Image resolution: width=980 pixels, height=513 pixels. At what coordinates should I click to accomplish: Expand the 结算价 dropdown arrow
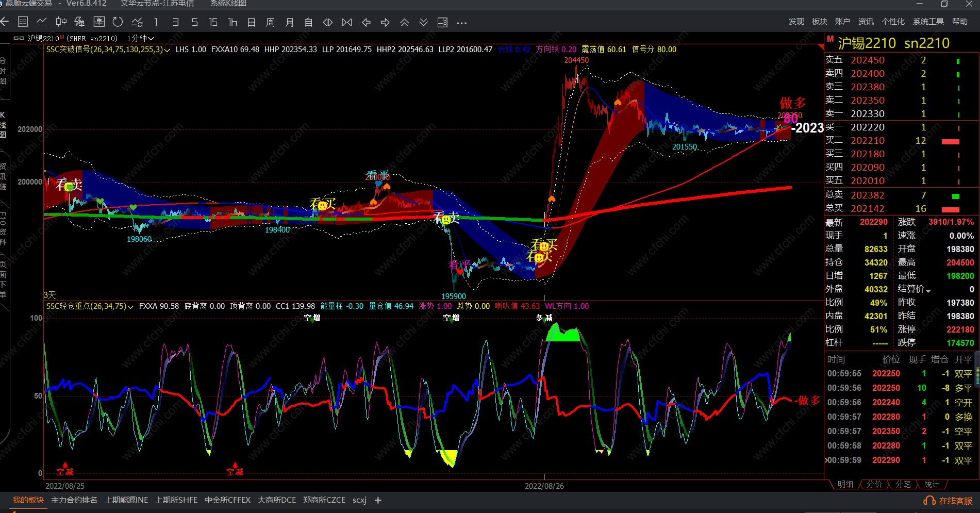tap(928, 290)
